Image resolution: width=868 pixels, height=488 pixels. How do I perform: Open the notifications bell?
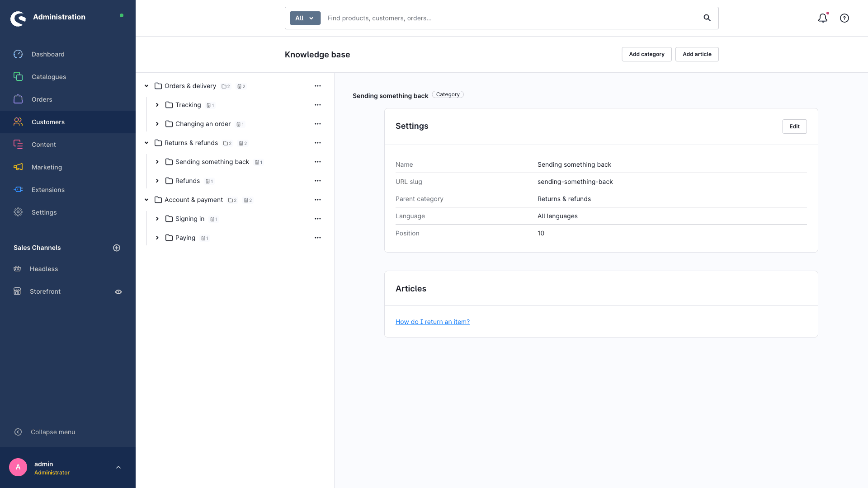823,18
